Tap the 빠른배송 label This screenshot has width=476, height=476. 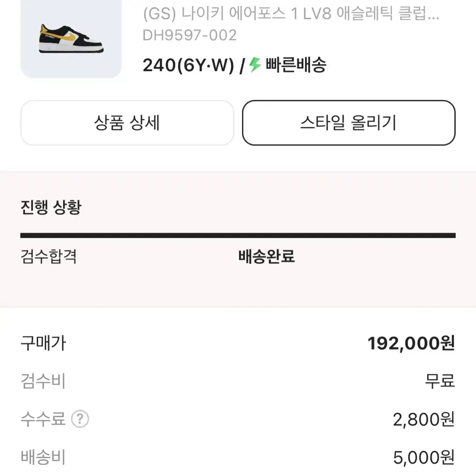point(296,65)
